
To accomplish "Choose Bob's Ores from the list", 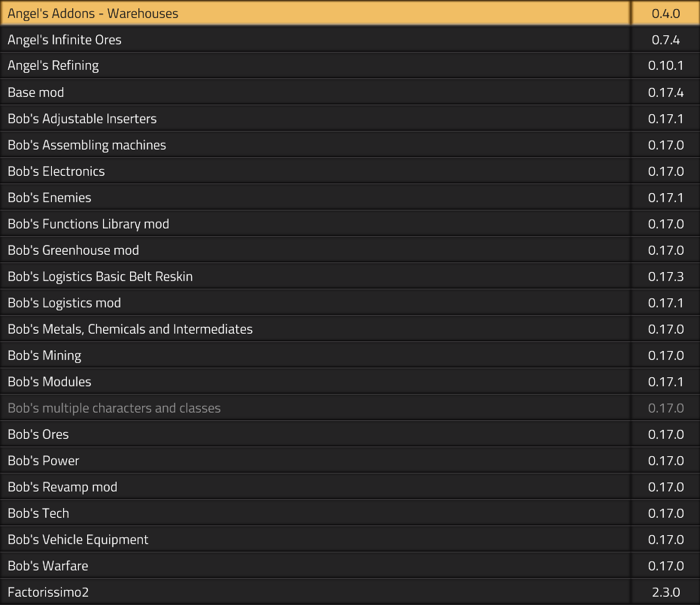I will pyautogui.click(x=38, y=434).
